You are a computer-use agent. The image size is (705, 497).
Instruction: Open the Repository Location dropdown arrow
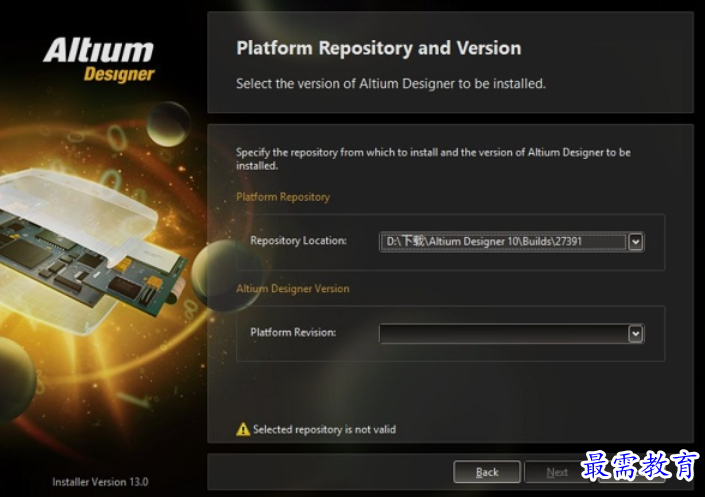[635, 242]
